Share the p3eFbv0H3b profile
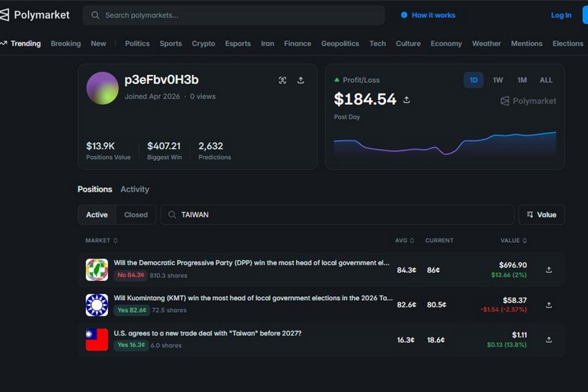588x392 pixels. point(300,80)
